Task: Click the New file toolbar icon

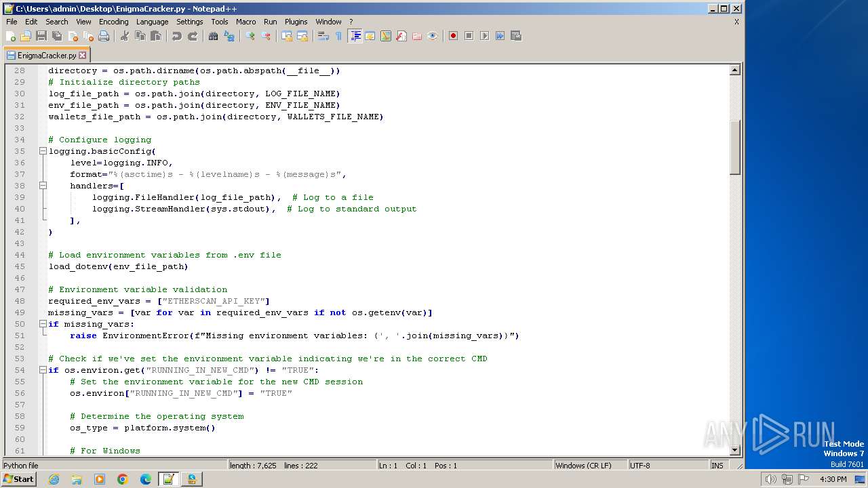Action: pyautogui.click(x=11, y=36)
